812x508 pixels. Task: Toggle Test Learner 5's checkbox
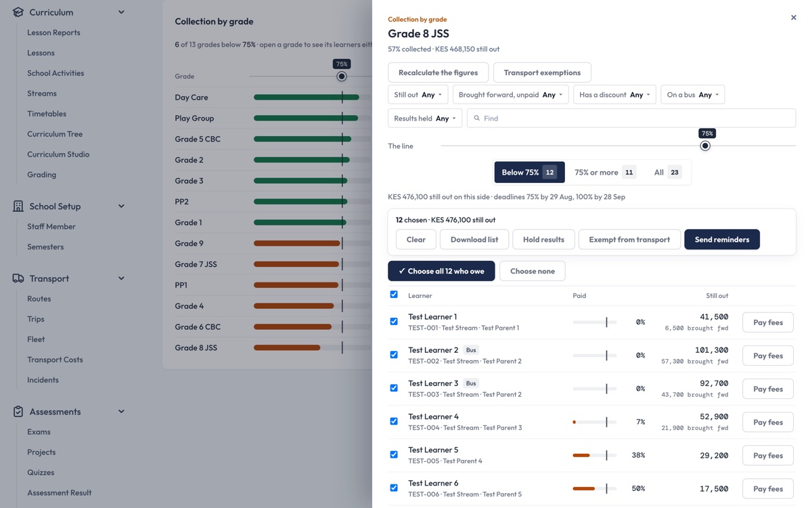[x=394, y=454]
